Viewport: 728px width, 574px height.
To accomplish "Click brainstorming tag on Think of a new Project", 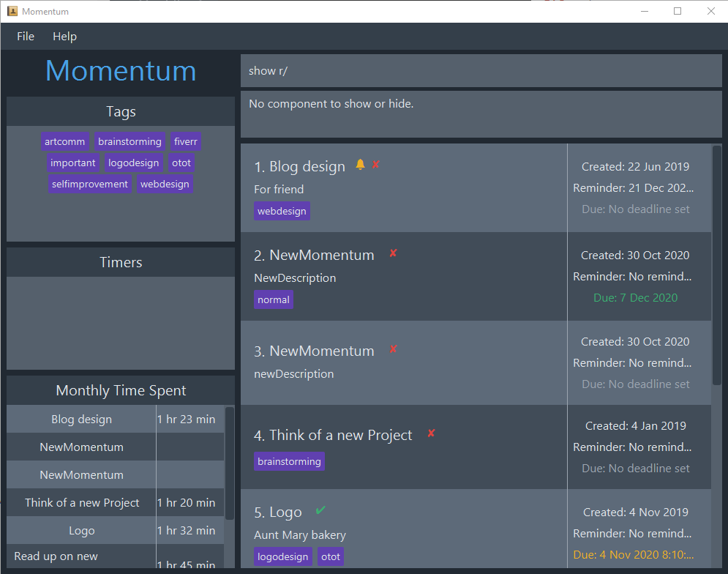I will [x=289, y=461].
